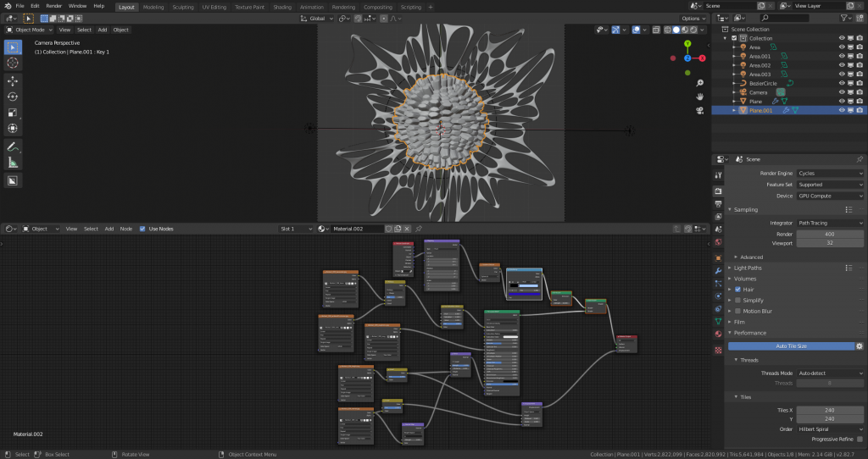The width and height of the screenshot is (868, 459).
Task: Open the Object properties tab
Action: pyautogui.click(x=718, y=258)
